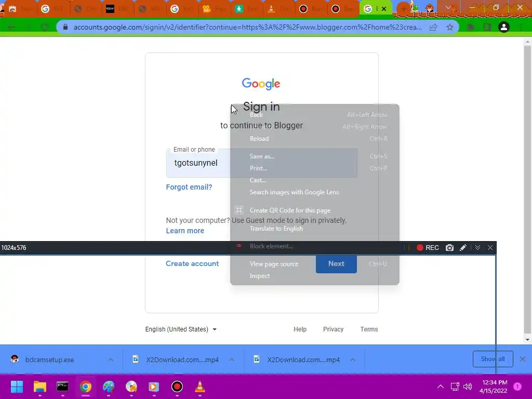Click the Chrome taskbar icon

(86, 387)
